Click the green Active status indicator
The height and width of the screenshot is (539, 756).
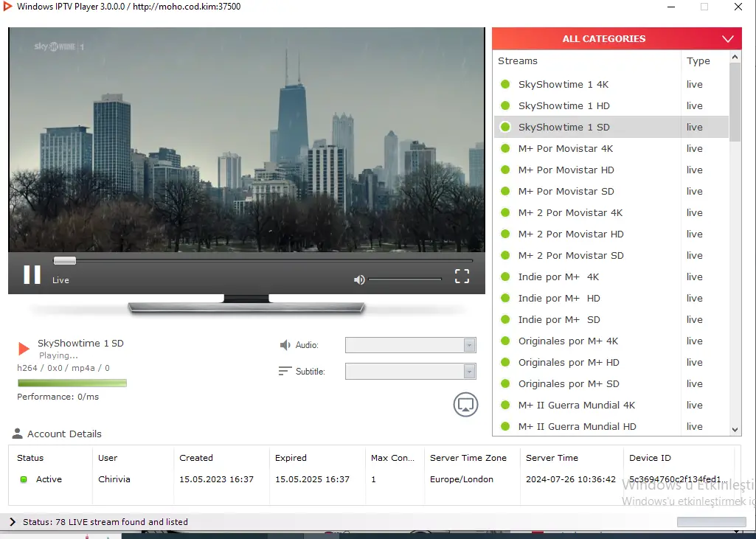(24, 479)
